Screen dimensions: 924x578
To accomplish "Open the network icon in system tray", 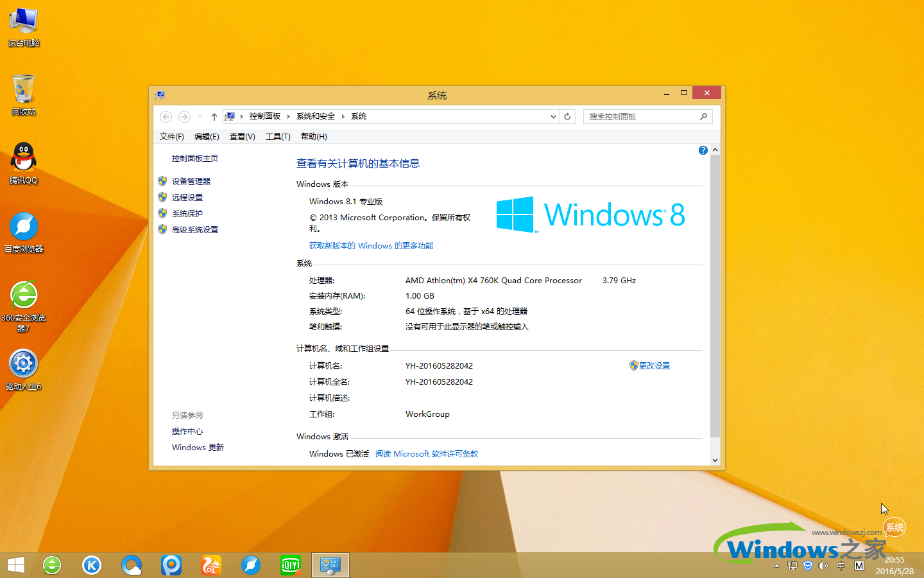I will [x=791, y=566].
